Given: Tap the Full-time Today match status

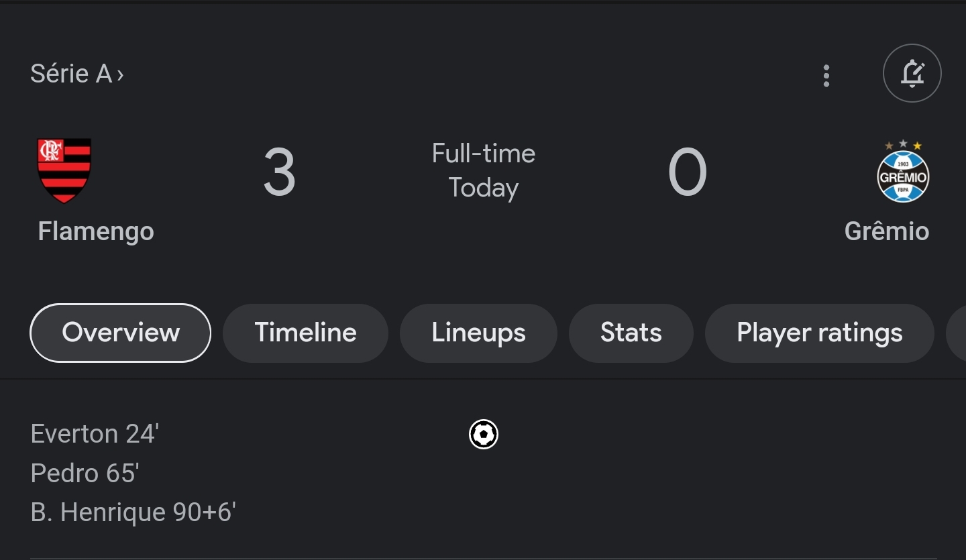Looking at the screenshot, I should tap(483, 170).
